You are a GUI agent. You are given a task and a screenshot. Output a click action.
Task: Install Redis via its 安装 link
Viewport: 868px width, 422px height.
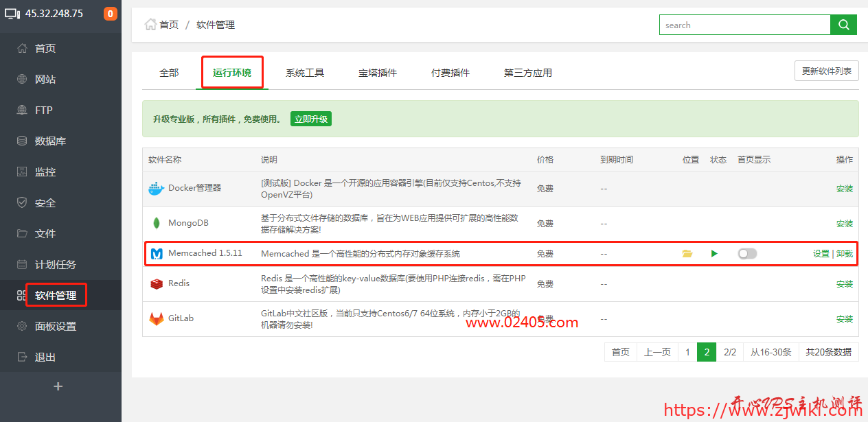[844, 283]
